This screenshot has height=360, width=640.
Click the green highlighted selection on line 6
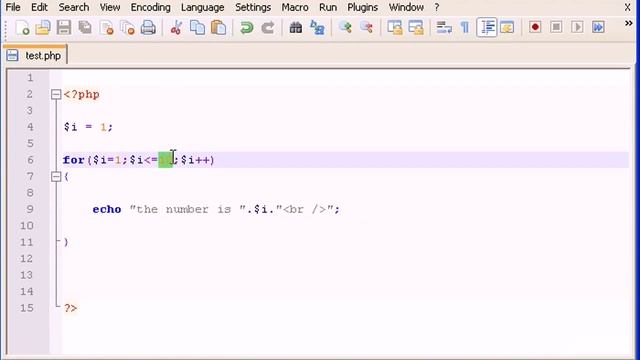pos(165,160)
